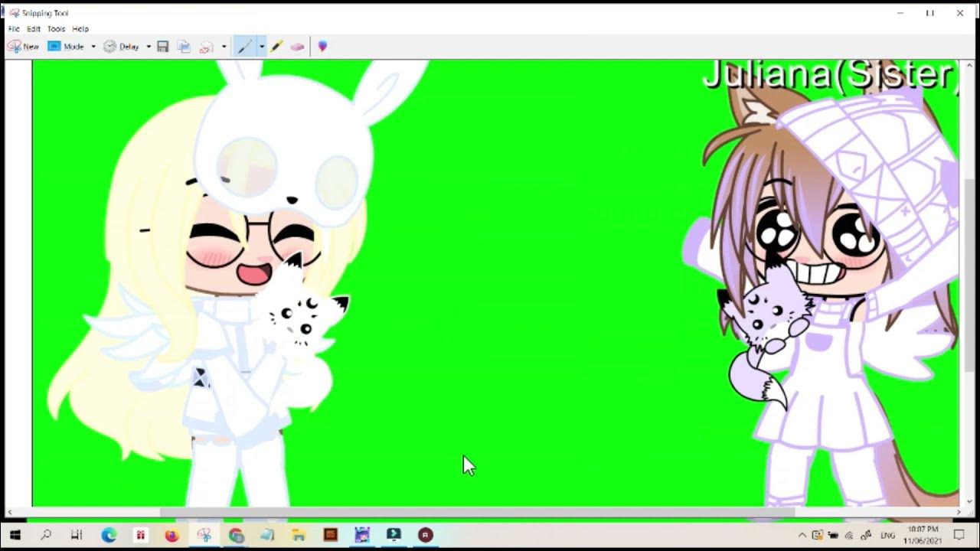Save the snip with floppy icon
This screenshot has width=980, height=551.
[x=163, y=47]
